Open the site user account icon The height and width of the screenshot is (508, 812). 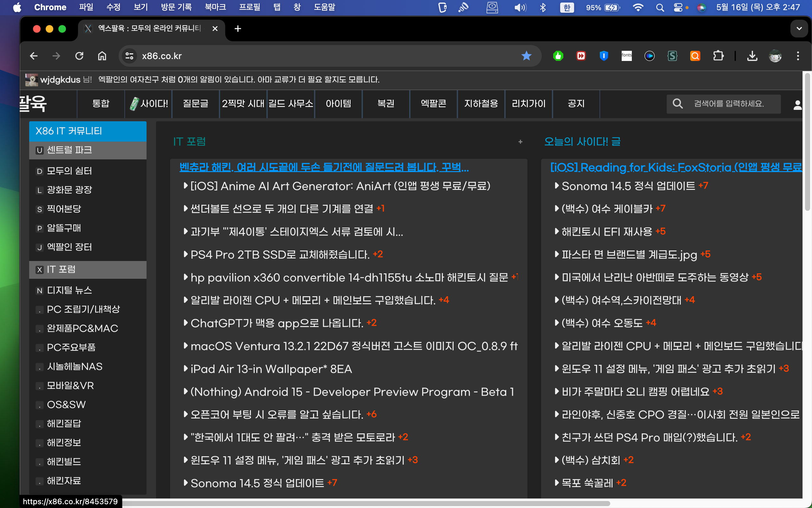click(797, 105)
